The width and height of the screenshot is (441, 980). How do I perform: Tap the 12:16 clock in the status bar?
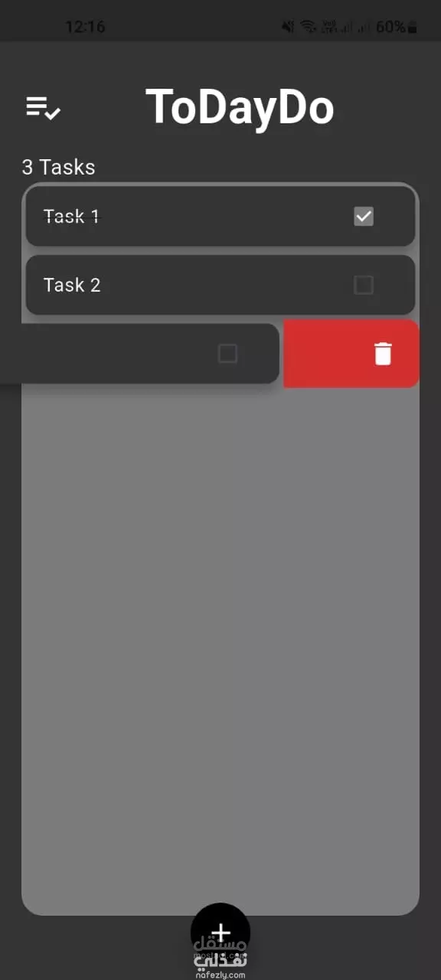click(x=85, y=27)
